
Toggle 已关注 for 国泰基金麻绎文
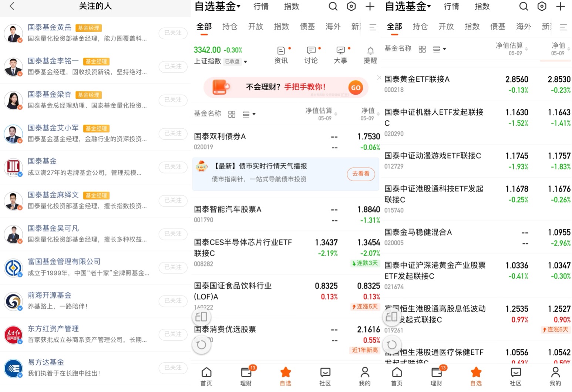coord(173,200)
